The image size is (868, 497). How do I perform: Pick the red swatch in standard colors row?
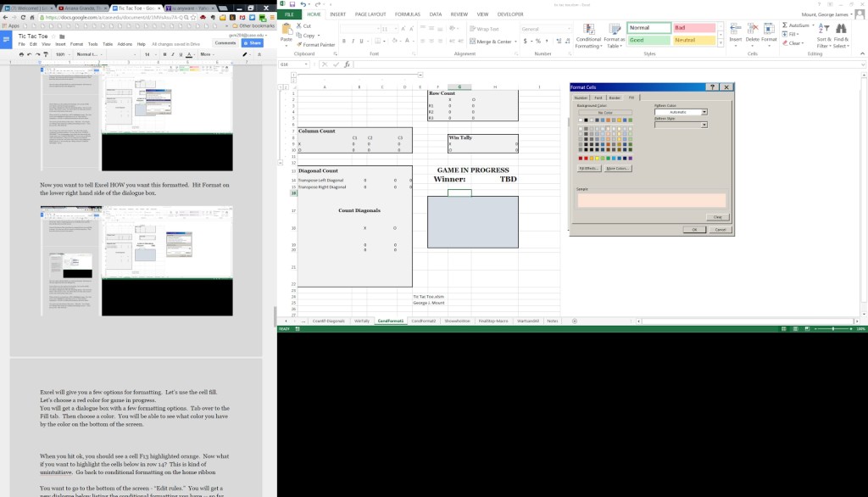(587, 158)
